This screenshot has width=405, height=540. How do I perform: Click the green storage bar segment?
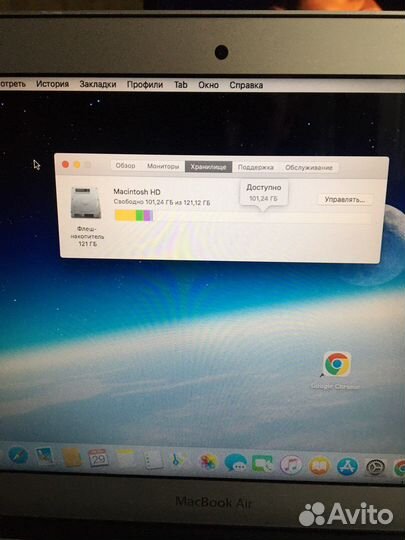[x=140, y=216]
